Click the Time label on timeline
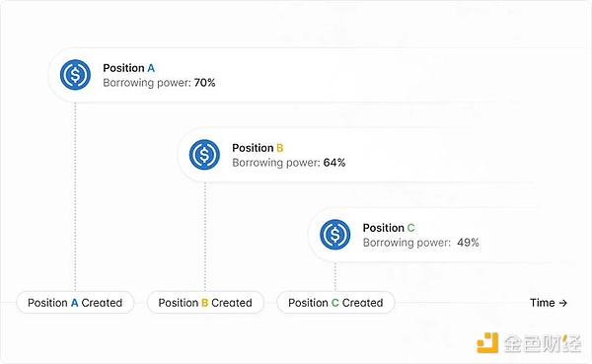Viewport: 592px width, 364px height. (x=542, y=303)
